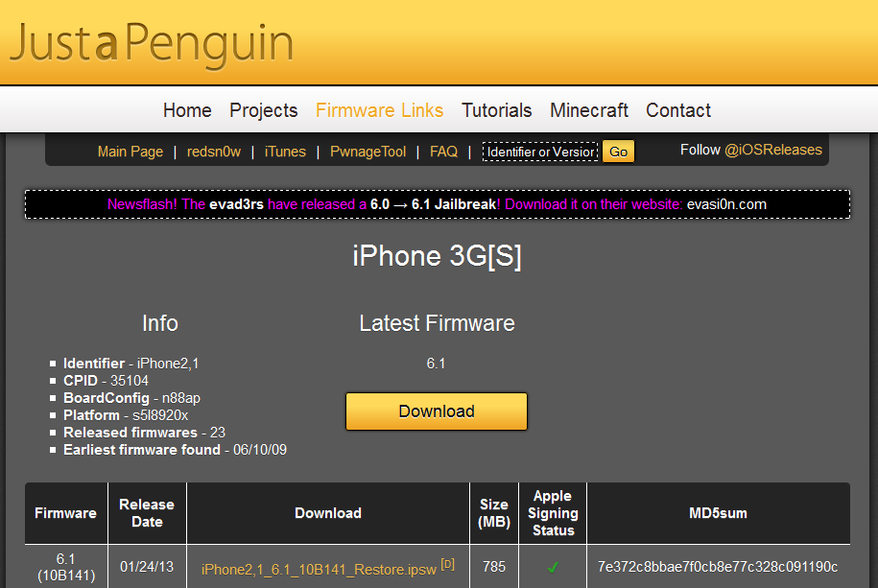Click the CPID - 35104 info line
878x588 pixels.
pos(106,381)
